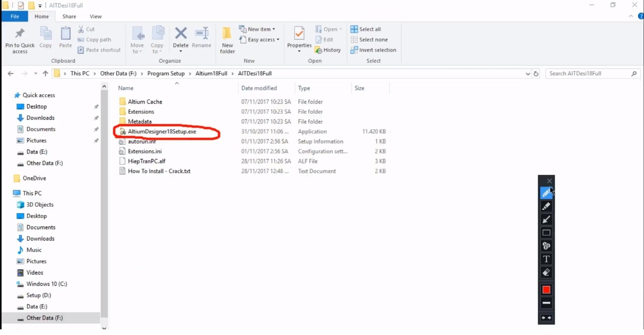Select the Extensions folder
Image resolution: width=644 pixels, height=335 pixels.
[141, 112]
